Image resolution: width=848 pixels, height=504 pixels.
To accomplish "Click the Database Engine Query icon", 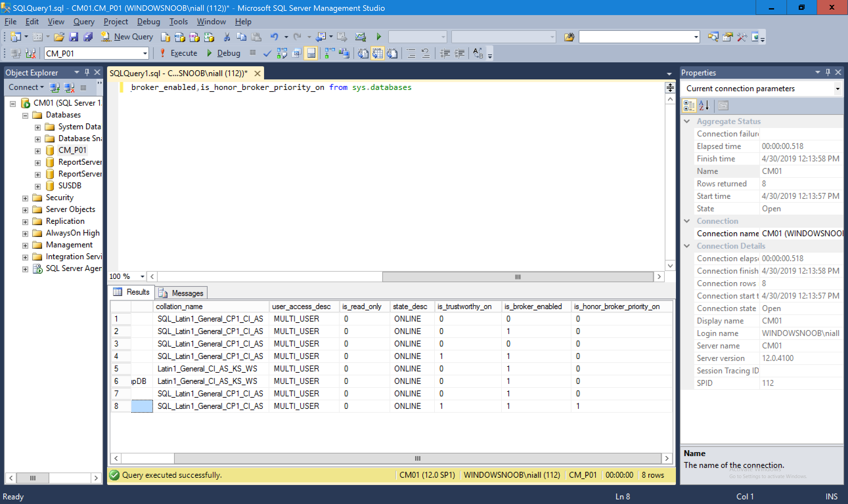I will pos(165,37).
